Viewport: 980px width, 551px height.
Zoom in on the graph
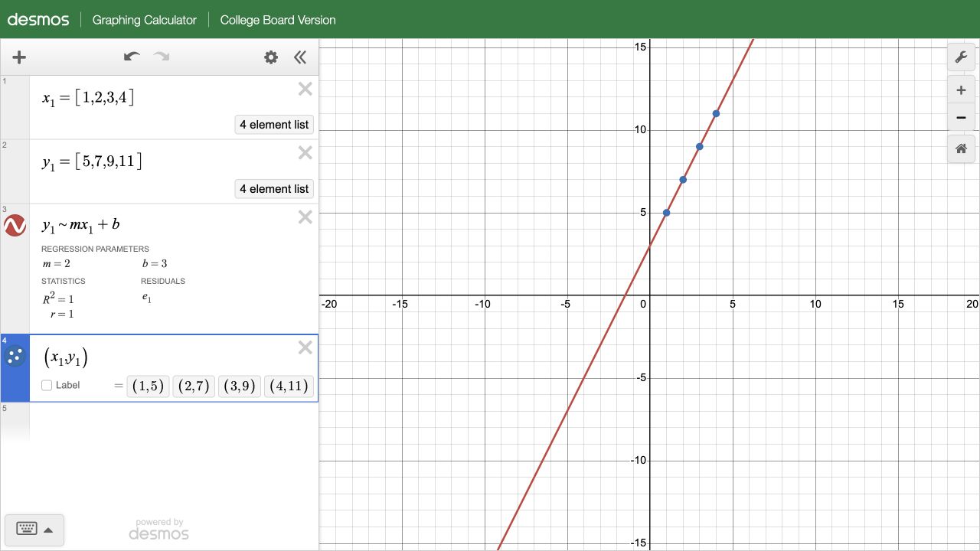point(961,90)
